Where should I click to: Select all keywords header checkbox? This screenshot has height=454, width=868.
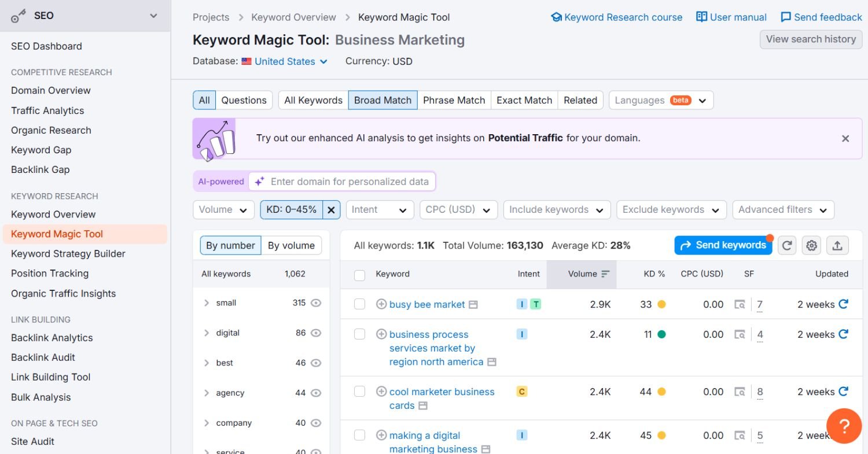(359, 275)
